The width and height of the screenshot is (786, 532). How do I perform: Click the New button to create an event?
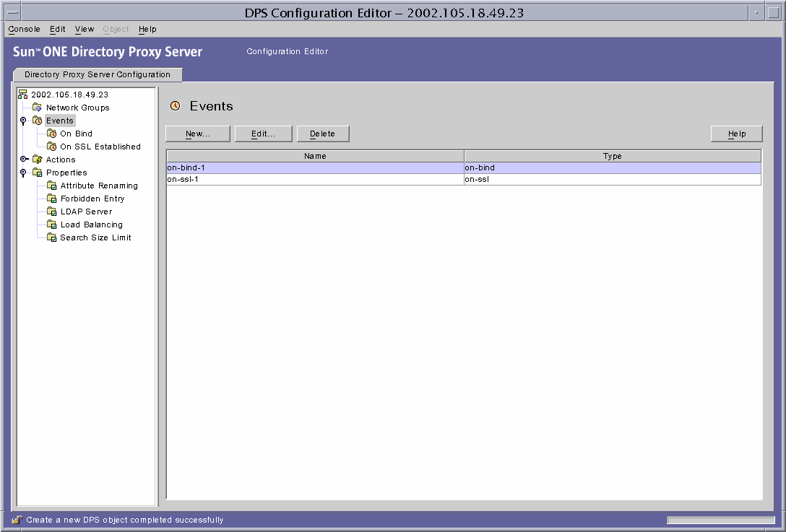point(197,134)
